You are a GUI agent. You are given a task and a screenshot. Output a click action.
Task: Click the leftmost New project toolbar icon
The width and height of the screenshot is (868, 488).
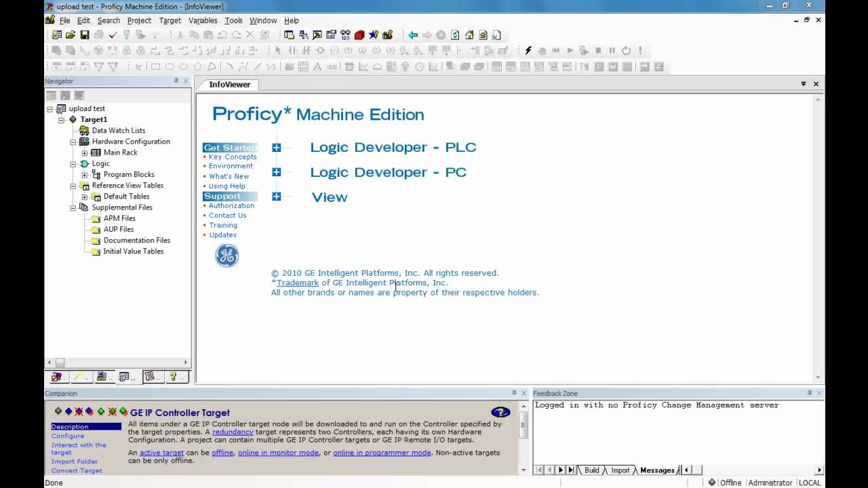(x=56, y=35)
